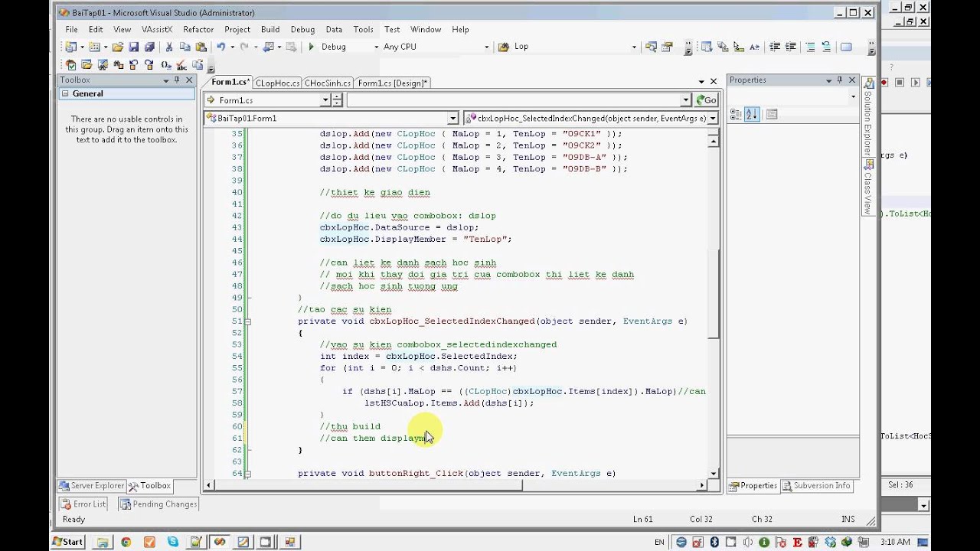
Task: Toggle auto-hide pin on Properties panel
Action: click(x=840, y=80)
